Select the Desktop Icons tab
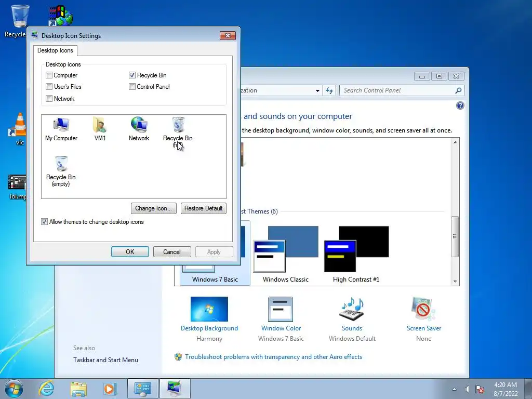This screenshot has height=399, width=532. point(55,50)
